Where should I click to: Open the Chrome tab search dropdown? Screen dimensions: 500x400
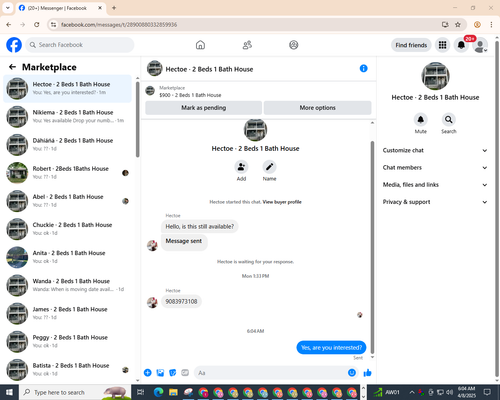7,8
